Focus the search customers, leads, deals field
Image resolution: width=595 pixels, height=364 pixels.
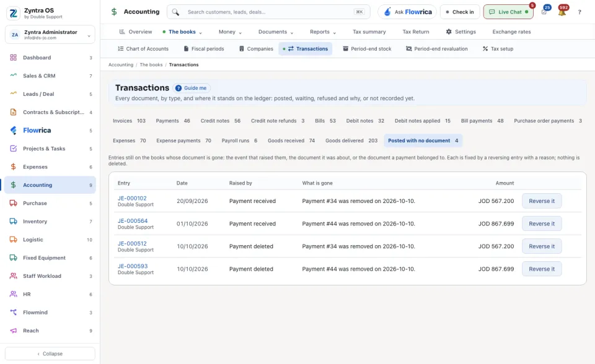(x=268, y=12)
